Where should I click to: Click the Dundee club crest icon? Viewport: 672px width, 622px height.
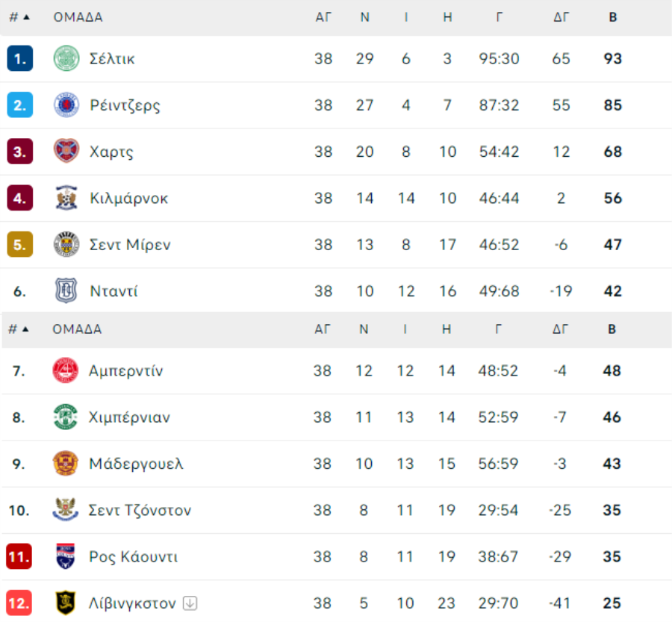click(x=66, y=290)
